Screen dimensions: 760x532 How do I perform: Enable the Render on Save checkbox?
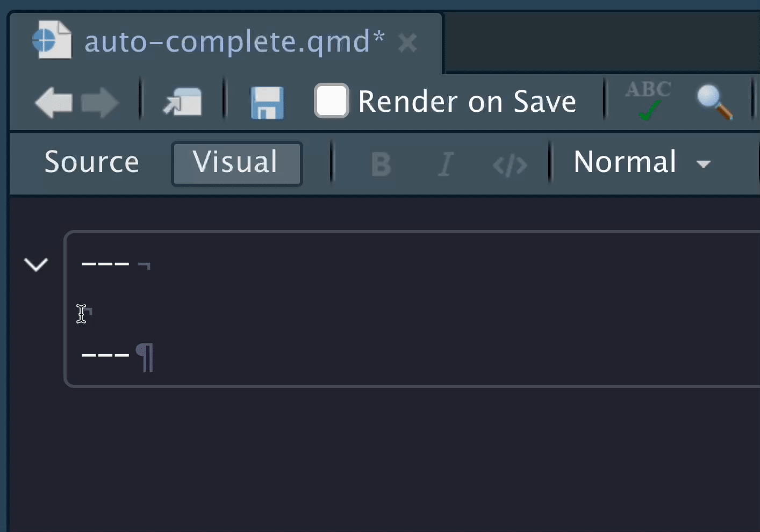click(x=331, y=100)
